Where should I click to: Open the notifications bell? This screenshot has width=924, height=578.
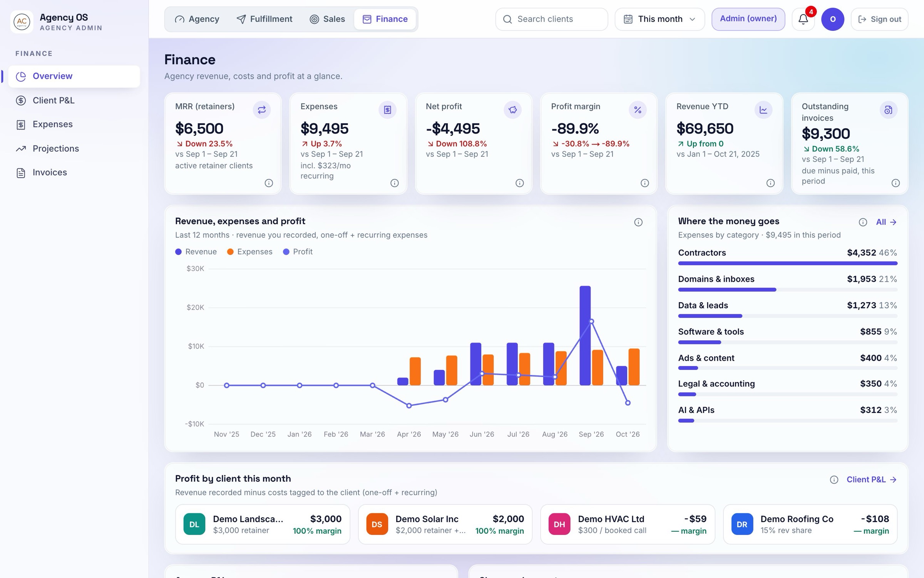coord(803,19)
